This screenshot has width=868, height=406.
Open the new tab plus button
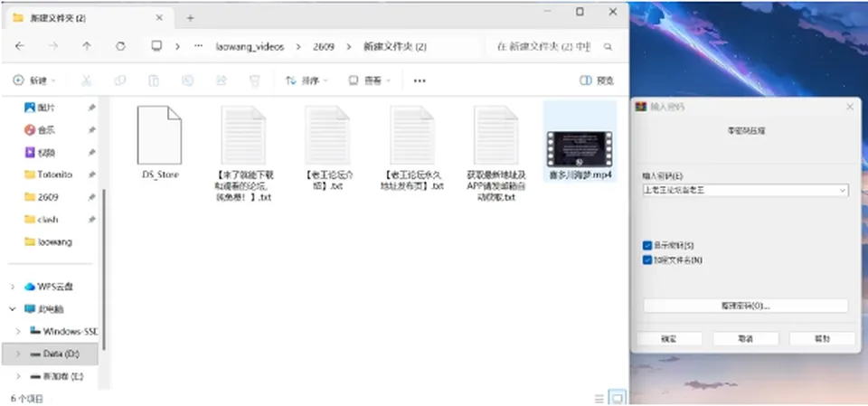click(x=190, y=18)
